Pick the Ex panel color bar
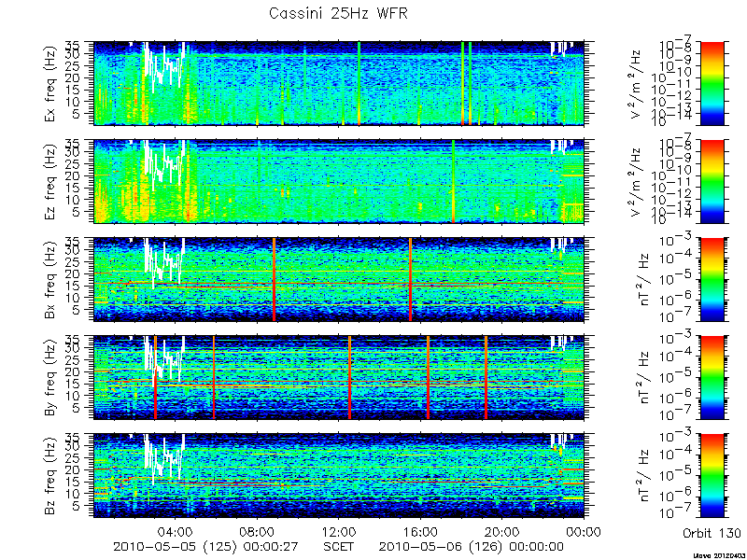This screenshot has height=560, width=747. pyautogui.click(x=712, y=83)
